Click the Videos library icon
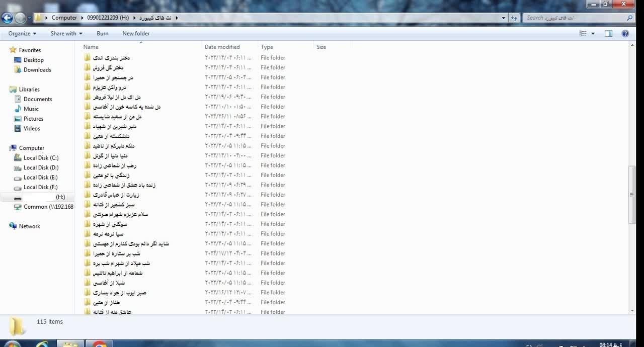644x347 pixels. [x=18, y=128]
